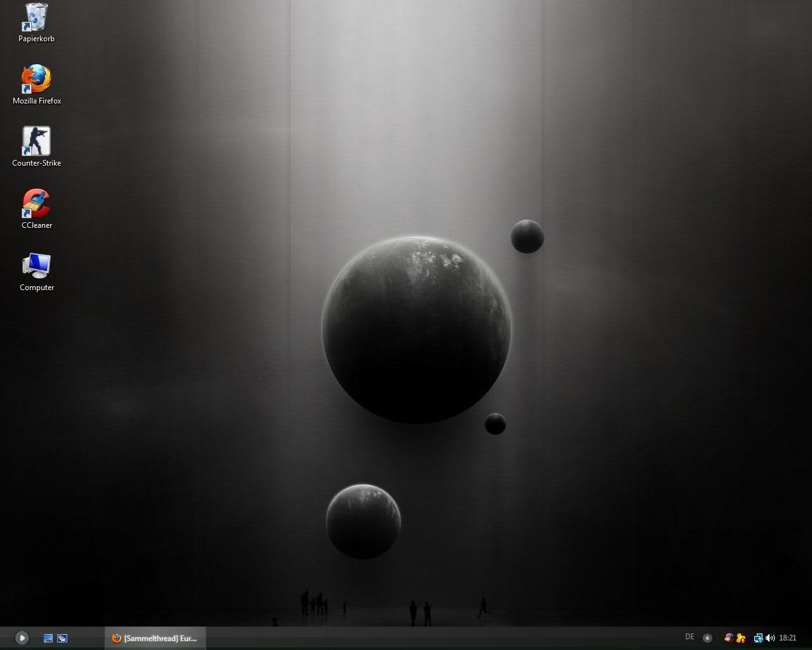Image resolution: width=812 pixels, height=650 pixels.
Task: Click the 18:21 taskbar clock
Action: 787,638
